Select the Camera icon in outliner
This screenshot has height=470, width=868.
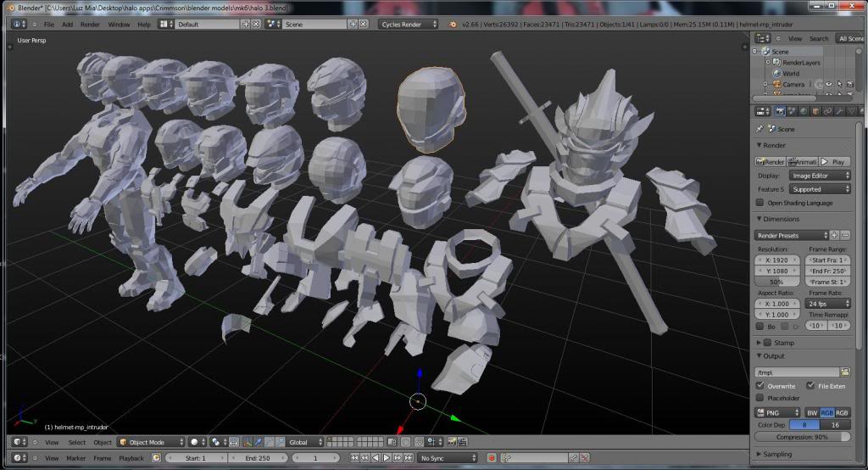(776, 84)
